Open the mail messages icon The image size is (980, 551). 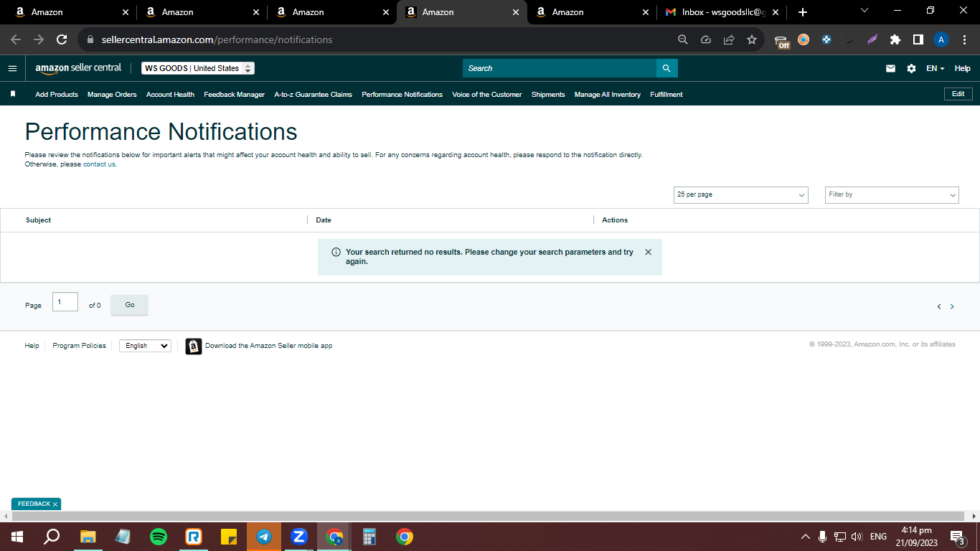point(890,68)
